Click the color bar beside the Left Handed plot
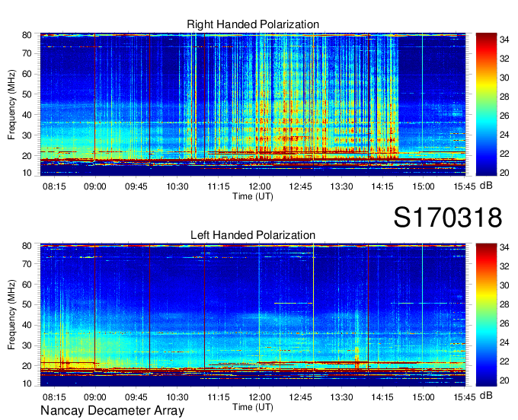Image resolution: width=518 pixels, height=420 pixels. point(486,315)
